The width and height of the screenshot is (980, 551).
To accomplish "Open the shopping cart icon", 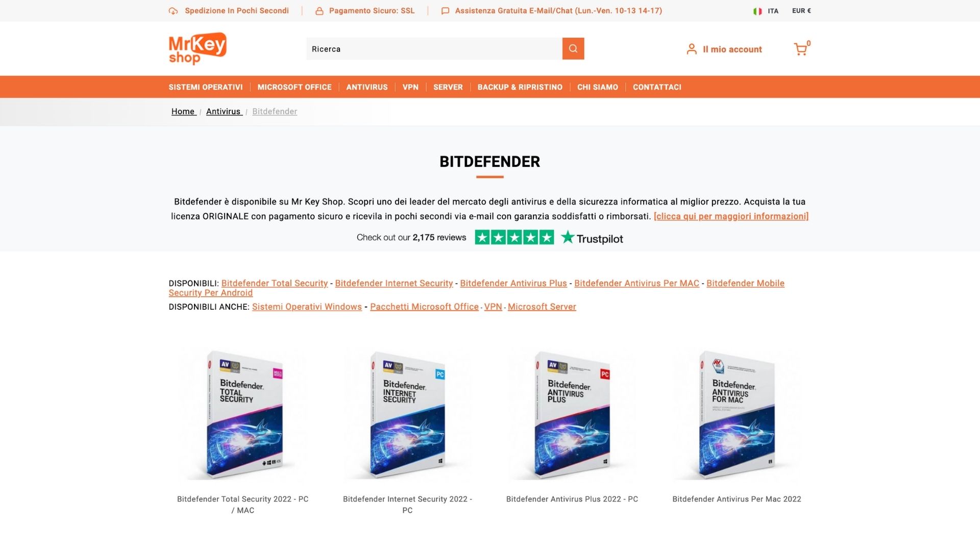I will coord(800,49).
